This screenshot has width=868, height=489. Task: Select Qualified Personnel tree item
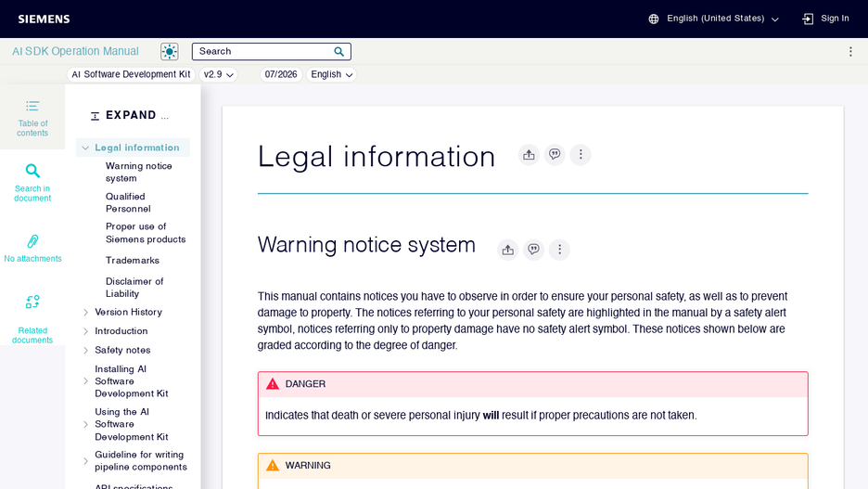pos(128,202)
